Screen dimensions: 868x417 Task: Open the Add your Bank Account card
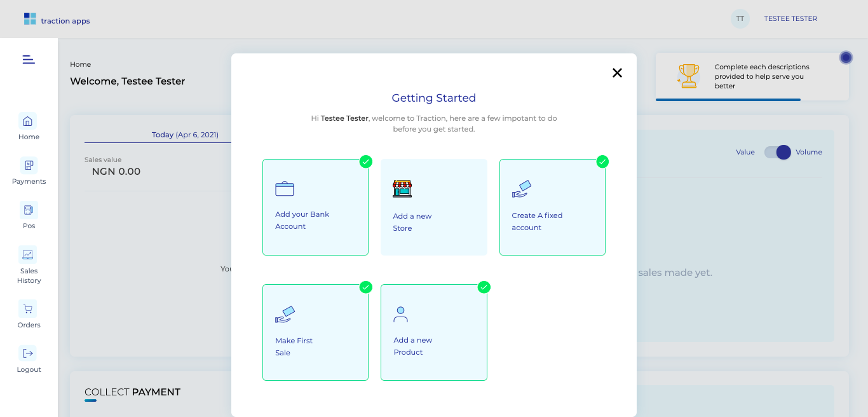tap(315, 207)
